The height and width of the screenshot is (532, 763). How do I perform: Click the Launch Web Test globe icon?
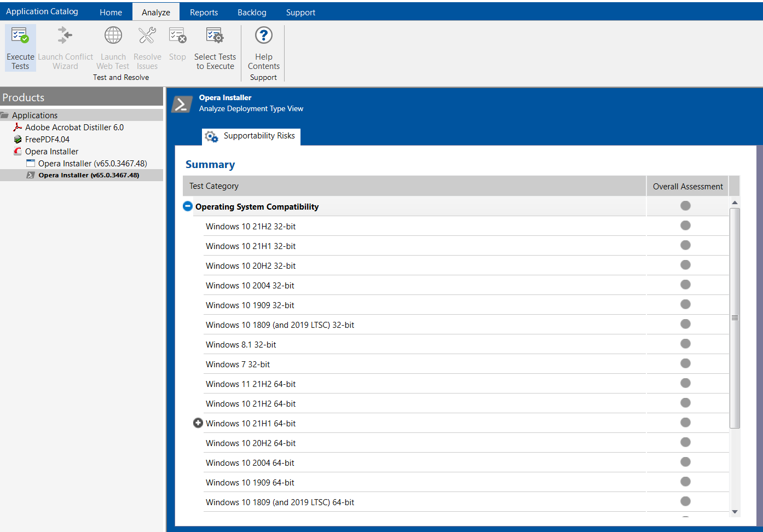pos(113,37)
